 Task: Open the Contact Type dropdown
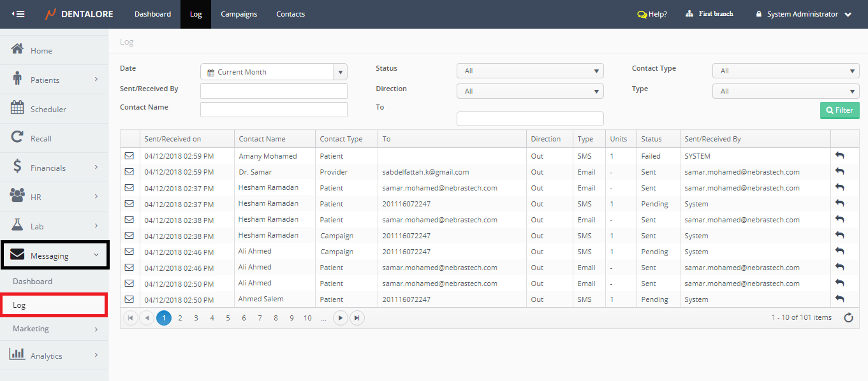[785, 71]
